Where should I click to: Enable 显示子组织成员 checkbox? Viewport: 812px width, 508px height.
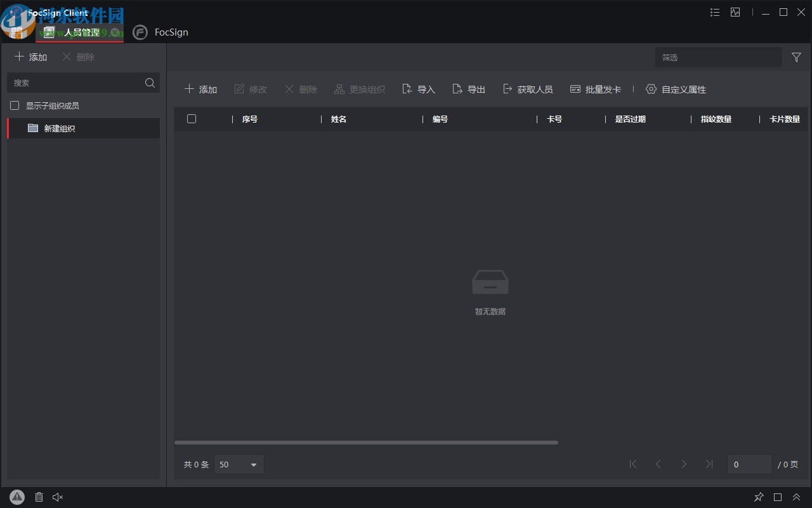pyautogui.click(x=15, y=105)
